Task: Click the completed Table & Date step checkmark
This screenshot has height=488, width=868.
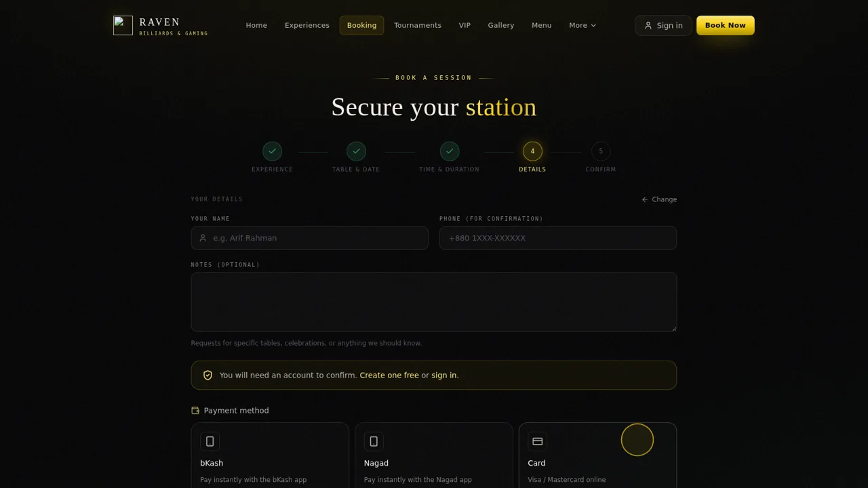Action: click(x=356, y=151)
